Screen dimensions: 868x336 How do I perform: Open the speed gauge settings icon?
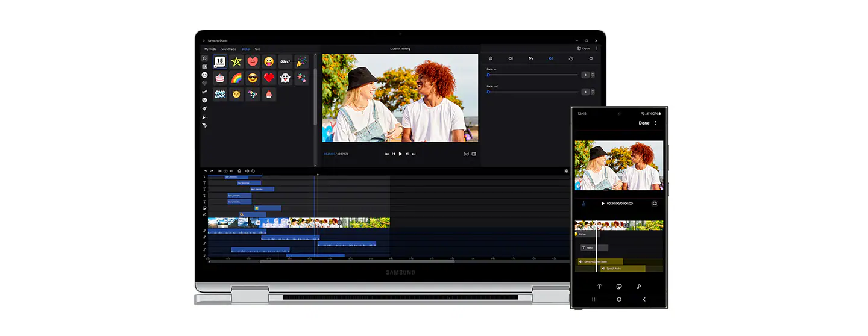[530, 58]
